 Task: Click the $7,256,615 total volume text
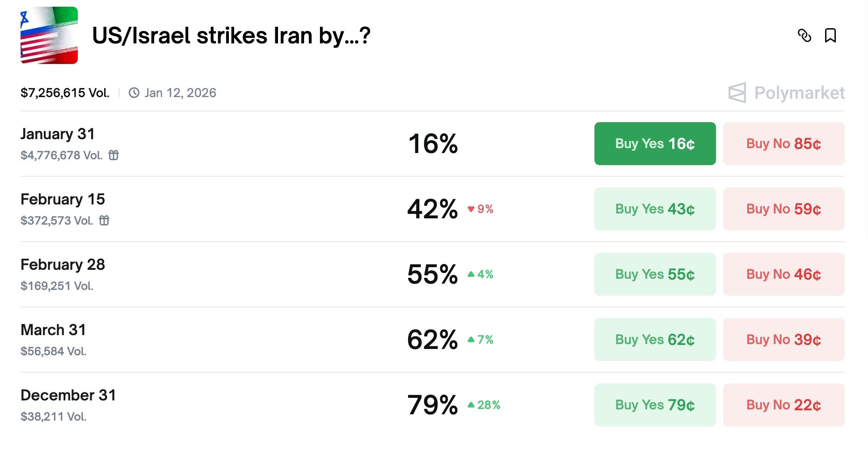[64, 93]
